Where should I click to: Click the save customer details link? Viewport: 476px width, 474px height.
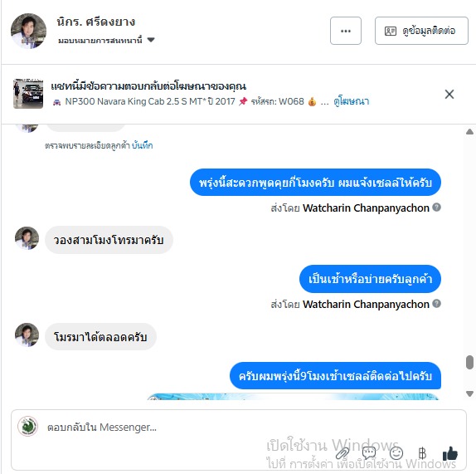[143, 145]
